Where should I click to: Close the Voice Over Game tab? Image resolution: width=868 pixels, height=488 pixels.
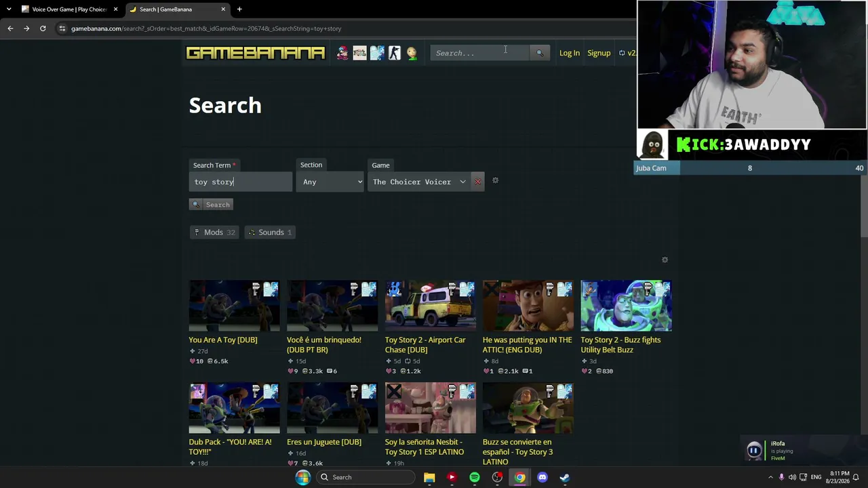point(115,9)
